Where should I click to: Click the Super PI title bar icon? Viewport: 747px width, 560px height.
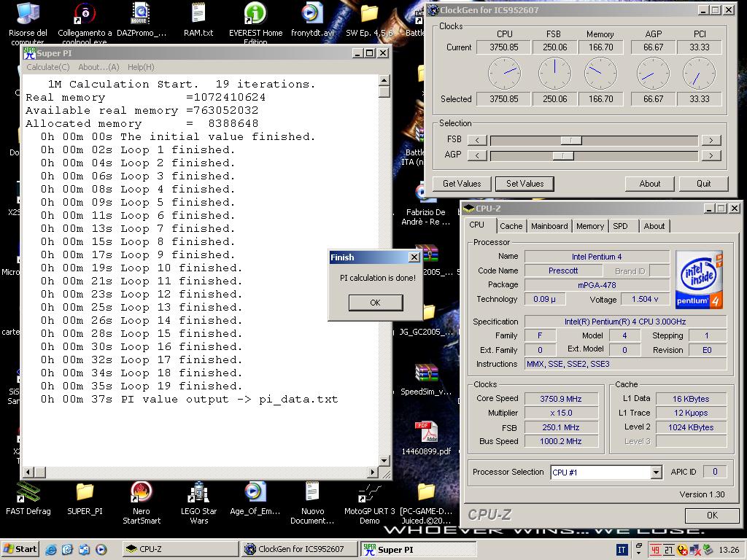pyautogui.click(x=29, y=52)
